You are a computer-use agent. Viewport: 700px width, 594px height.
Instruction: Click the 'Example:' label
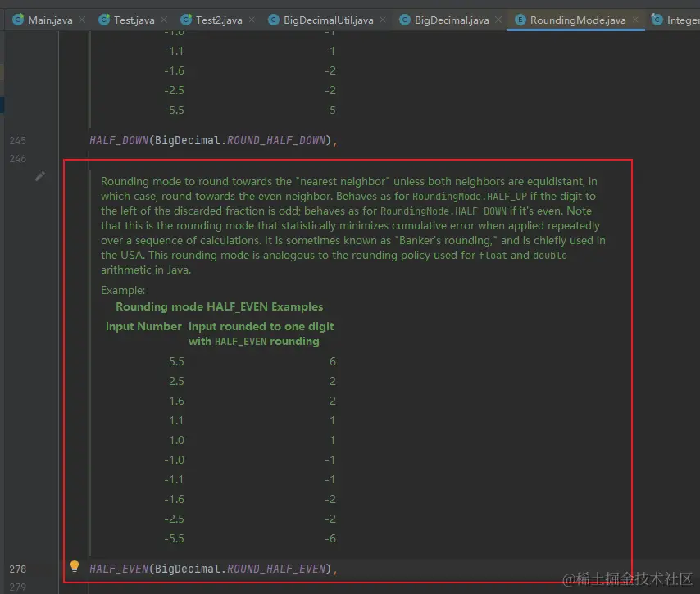123,290
